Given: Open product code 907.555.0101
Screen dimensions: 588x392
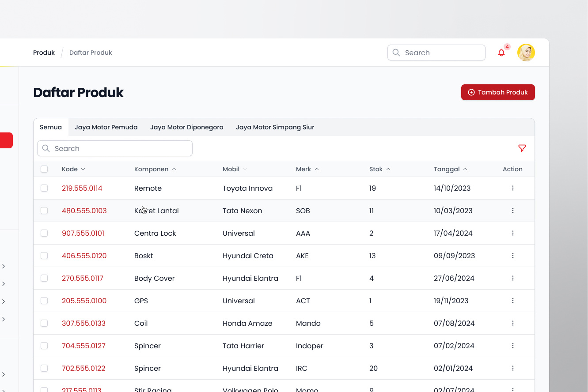Looking at the screenshot, I should click(x=83, y=233).
